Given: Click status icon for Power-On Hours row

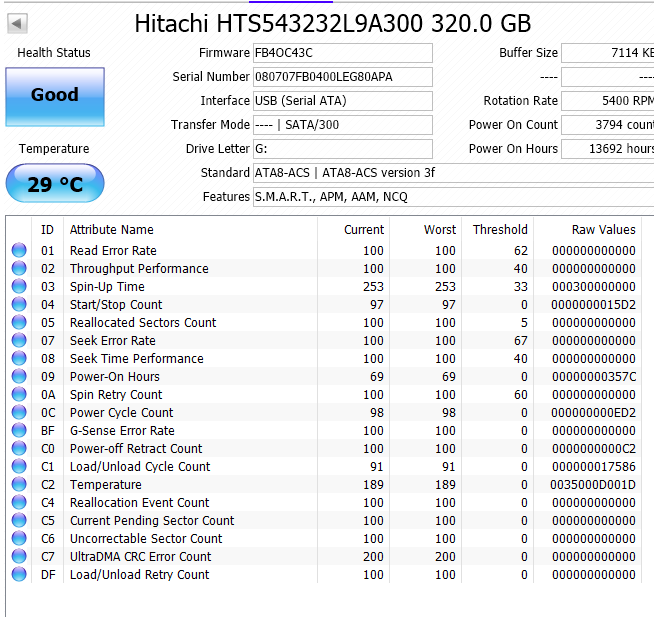Looking at the screenshot, I should (x=19, y=376).
